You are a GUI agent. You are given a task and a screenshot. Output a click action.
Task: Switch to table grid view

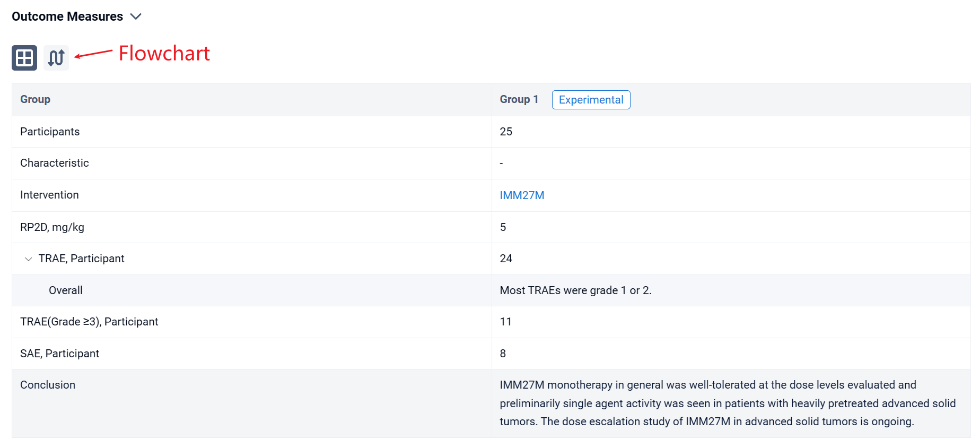tap(24, 58)
